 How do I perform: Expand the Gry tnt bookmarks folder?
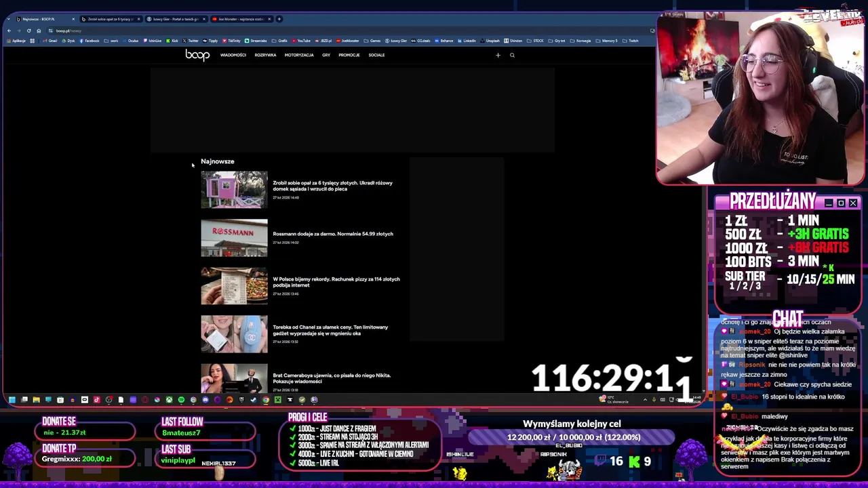click(557, 41)
